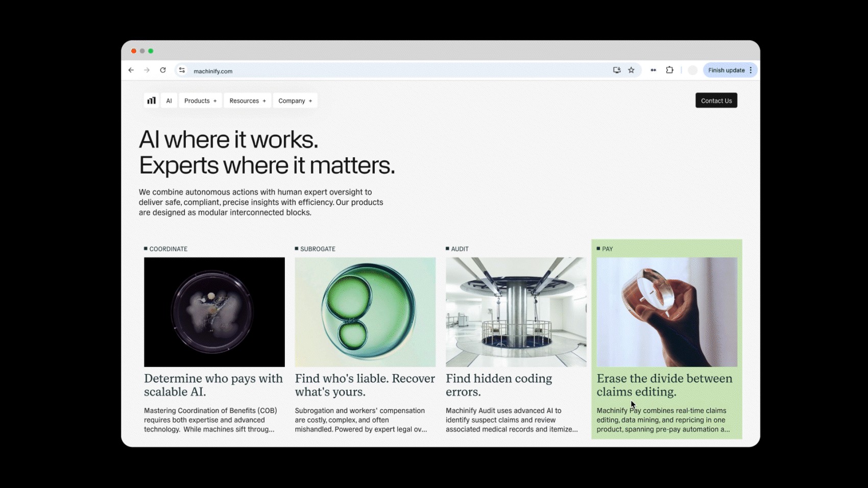The width and height of the screenshot is (868, 488).
Task: Click 'Find hidden coding errors.' heading
Action: click(499, 385)
